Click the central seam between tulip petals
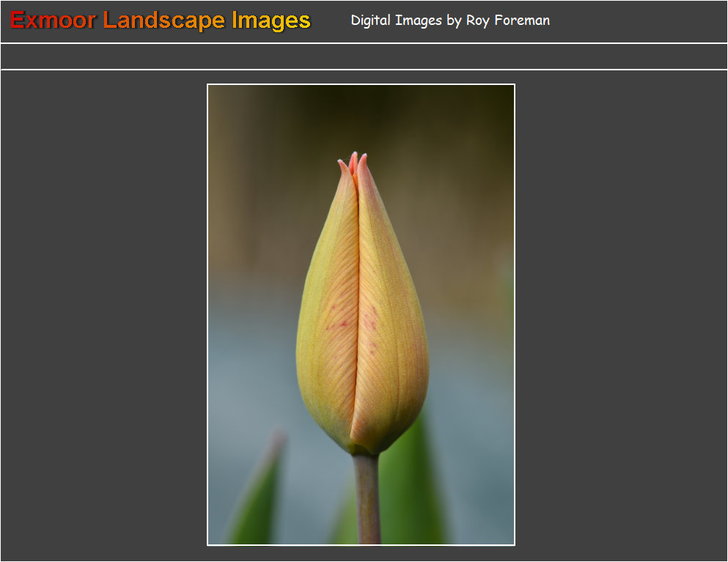This screenshot has width=728, height=562. 357,308
